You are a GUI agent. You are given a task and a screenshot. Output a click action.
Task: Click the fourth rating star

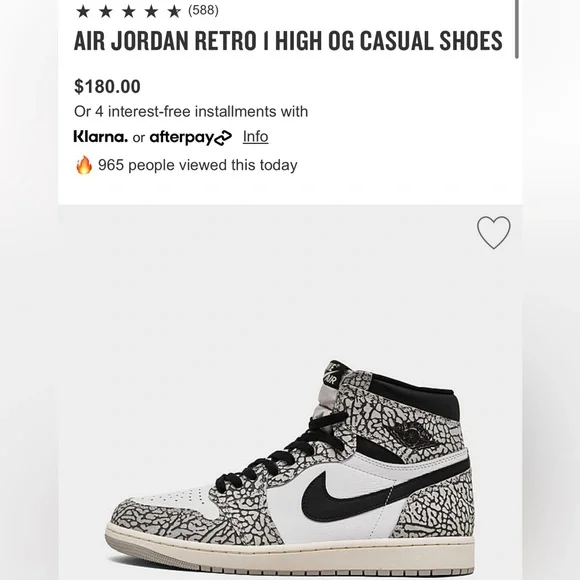coord(151,11)
